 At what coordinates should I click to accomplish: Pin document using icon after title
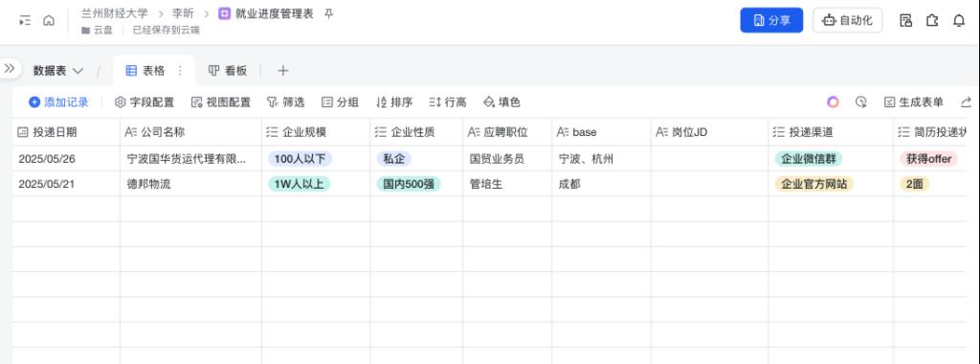(x=329, y=13)
